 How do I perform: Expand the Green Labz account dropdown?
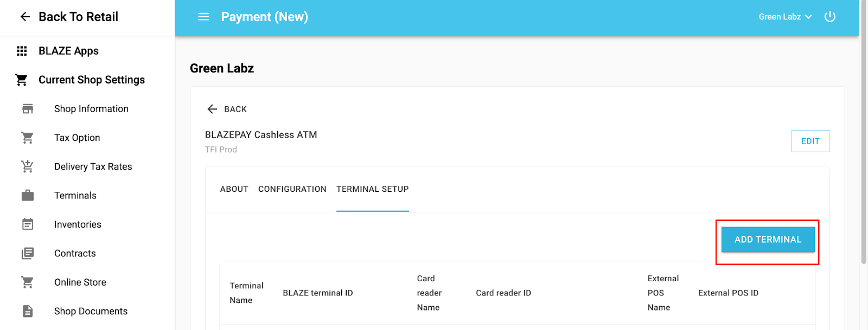(785, 17)
